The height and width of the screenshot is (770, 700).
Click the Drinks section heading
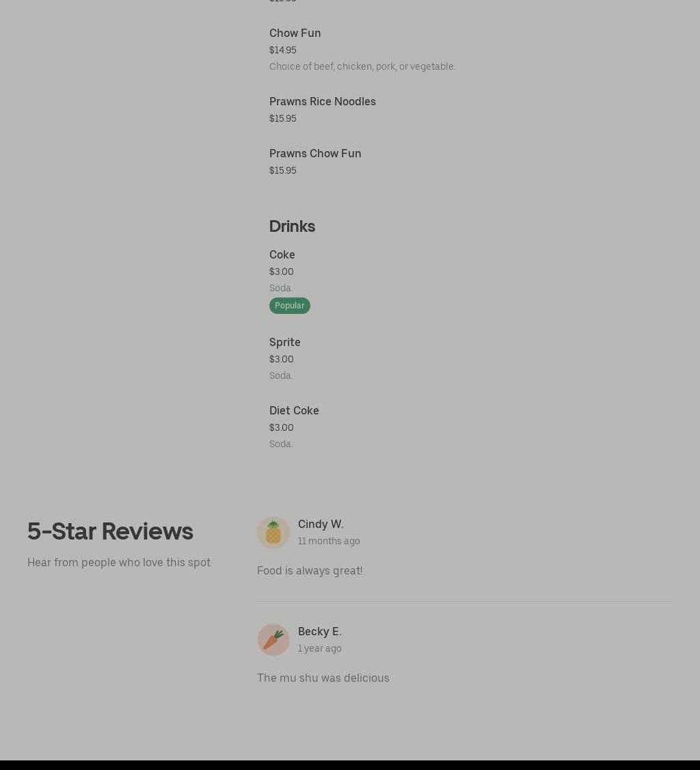tap(292, 226)
